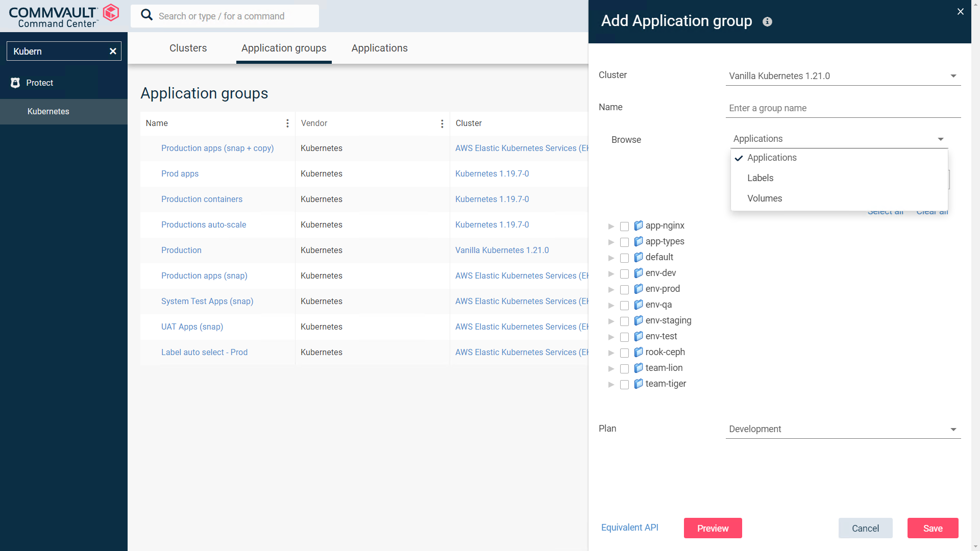
Task: Expand the app-types tree node
Action: [x=611, y=242]
